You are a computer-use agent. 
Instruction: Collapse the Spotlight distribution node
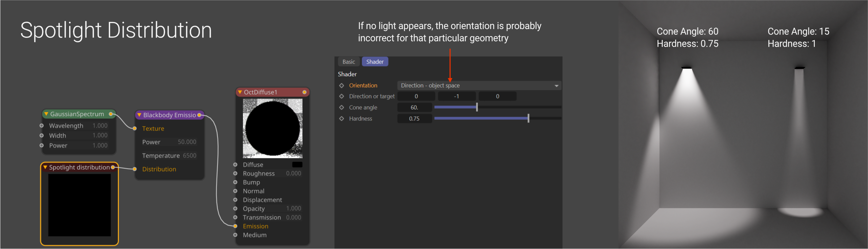pos(45,167)
